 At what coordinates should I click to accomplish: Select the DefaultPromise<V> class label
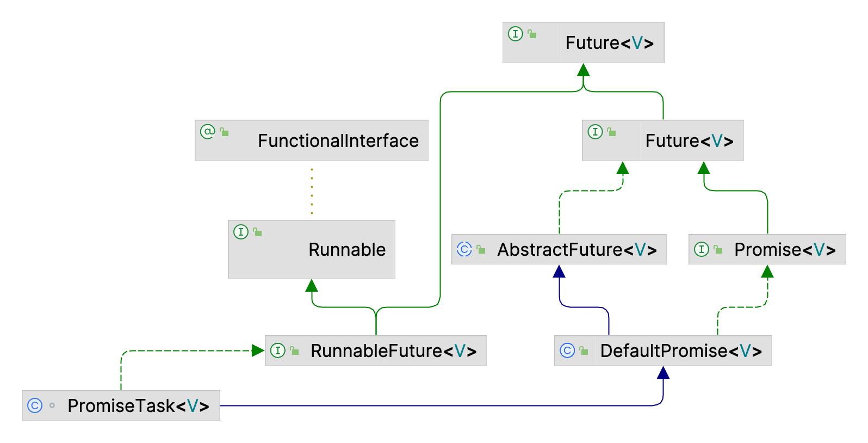click(681, 351)
